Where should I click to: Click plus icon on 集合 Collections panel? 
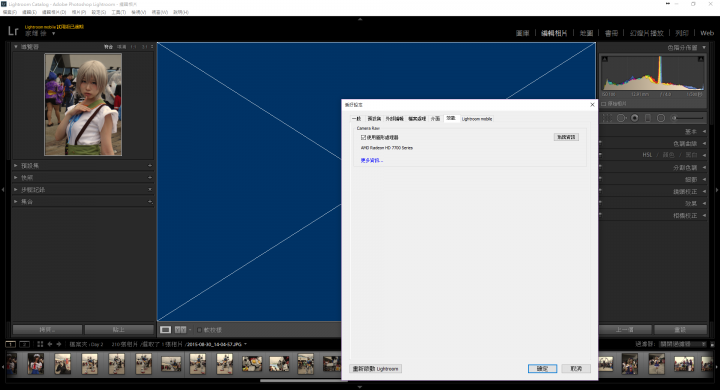click(150, 201)
